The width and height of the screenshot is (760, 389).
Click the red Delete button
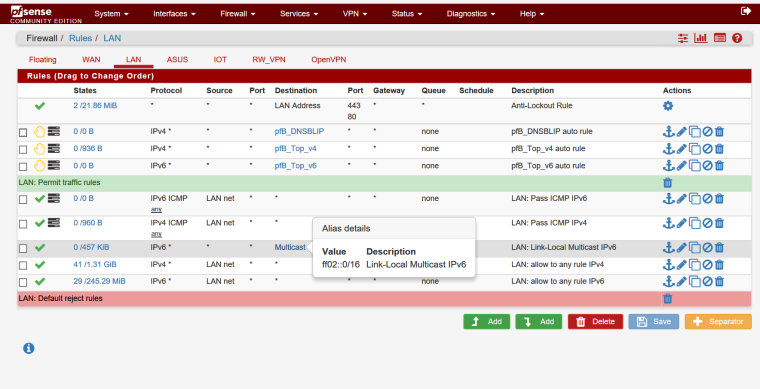click(x=595, y=322)
